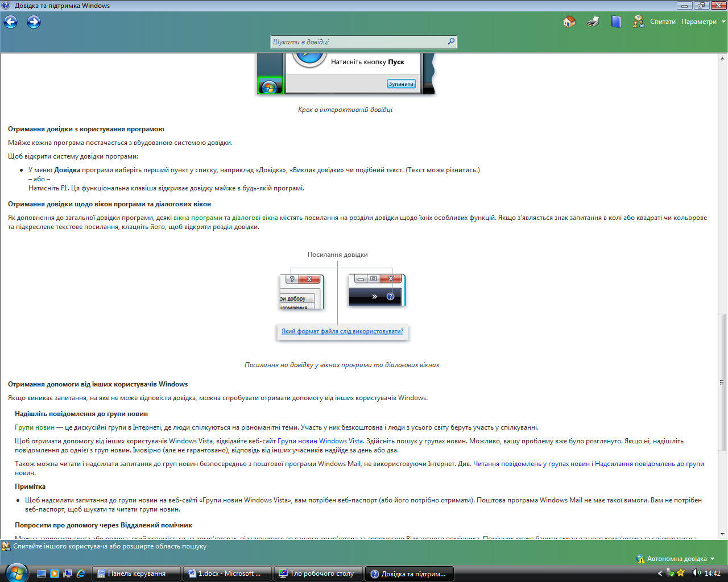Click heading Отримання довідки з користування програмою
Image resolution: width=728 pixels, height=582 pixels.
(86, 129)
